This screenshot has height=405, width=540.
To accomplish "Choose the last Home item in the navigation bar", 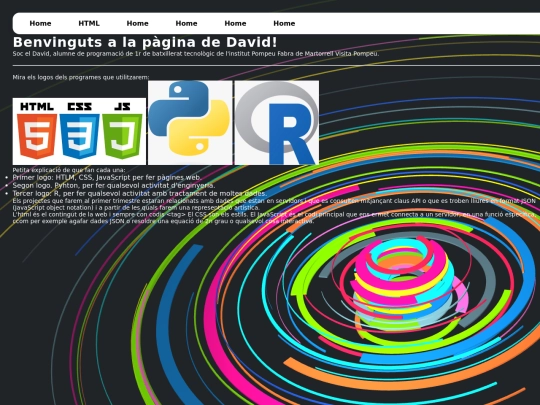I will pos(284,23).
